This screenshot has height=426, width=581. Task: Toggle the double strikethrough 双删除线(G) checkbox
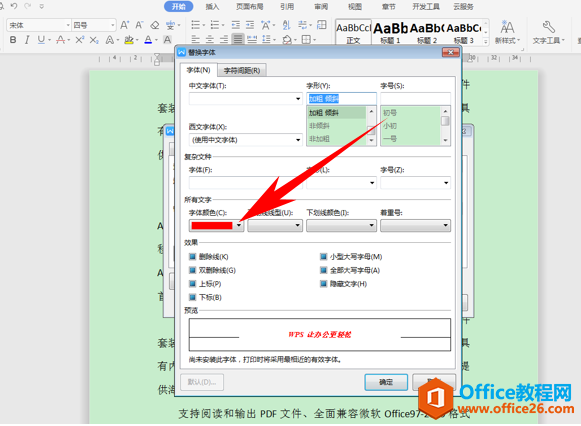193,270
